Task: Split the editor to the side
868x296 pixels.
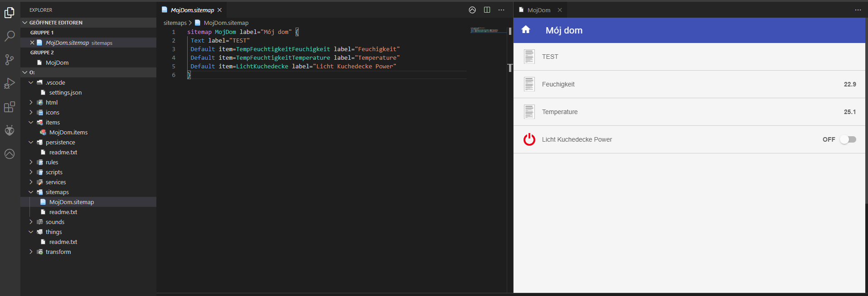Action: coord(487,10)
